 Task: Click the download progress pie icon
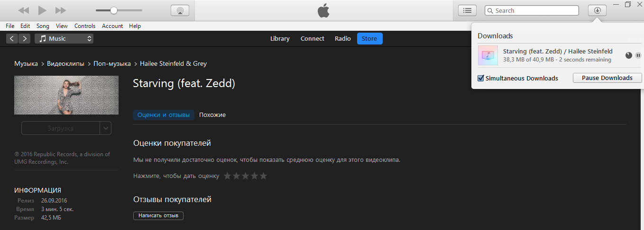tap(629, 55)
